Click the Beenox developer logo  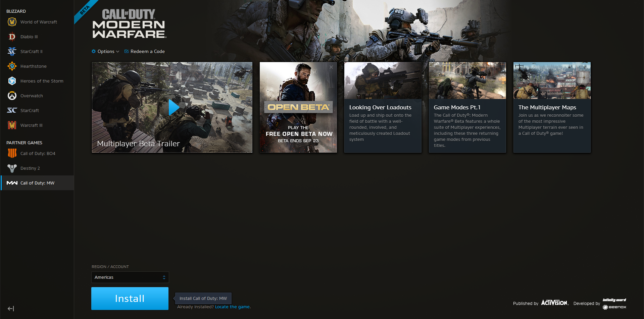pyautogui.click(x=614, y=307)
